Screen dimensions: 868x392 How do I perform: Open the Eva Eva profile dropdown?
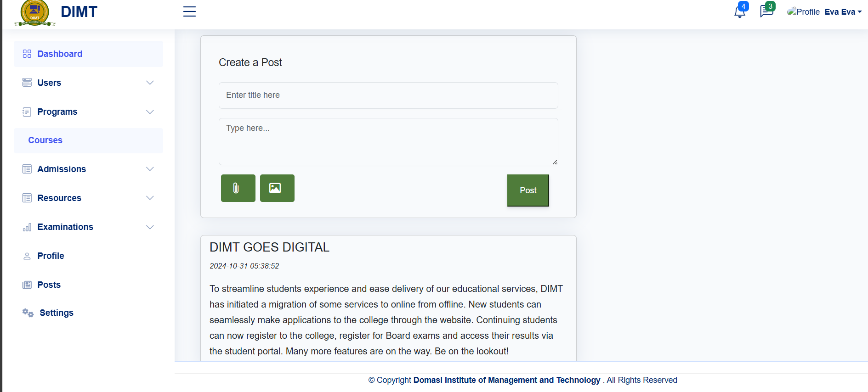843,12
